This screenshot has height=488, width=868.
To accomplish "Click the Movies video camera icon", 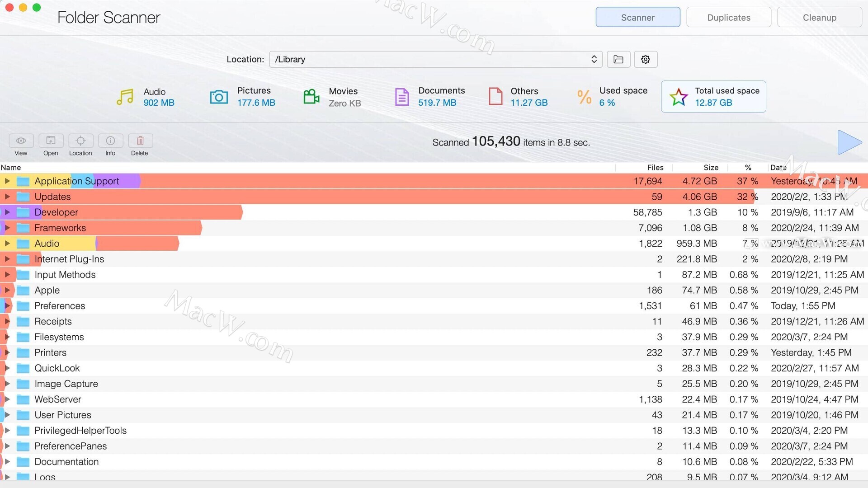I will click(x=311, y=97).
